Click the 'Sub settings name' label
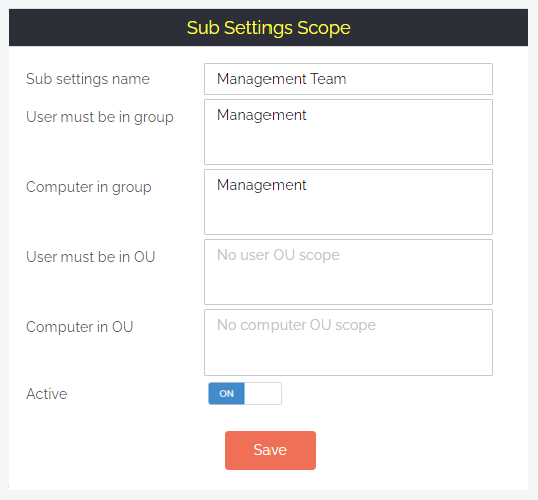This screenshot has width=538, height=500. point(88,79)
